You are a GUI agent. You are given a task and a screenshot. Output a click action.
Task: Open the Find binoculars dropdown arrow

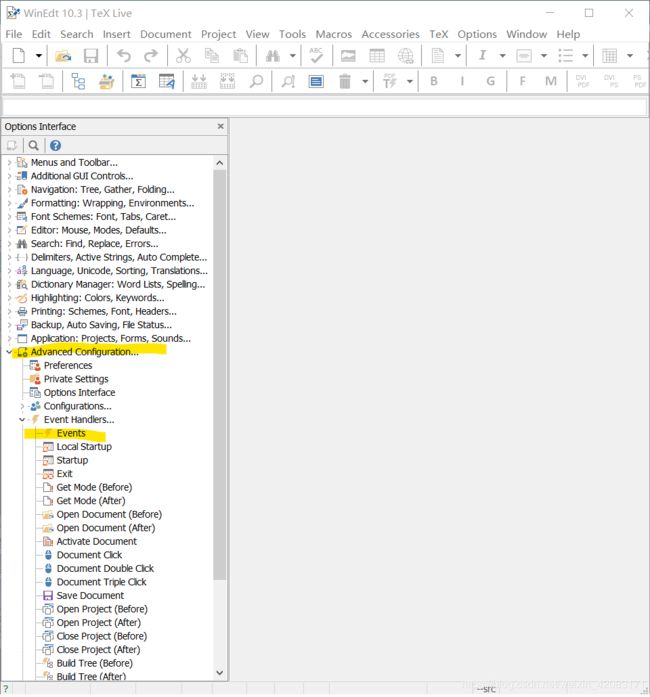pyautogui.click(x=293, y=56)
